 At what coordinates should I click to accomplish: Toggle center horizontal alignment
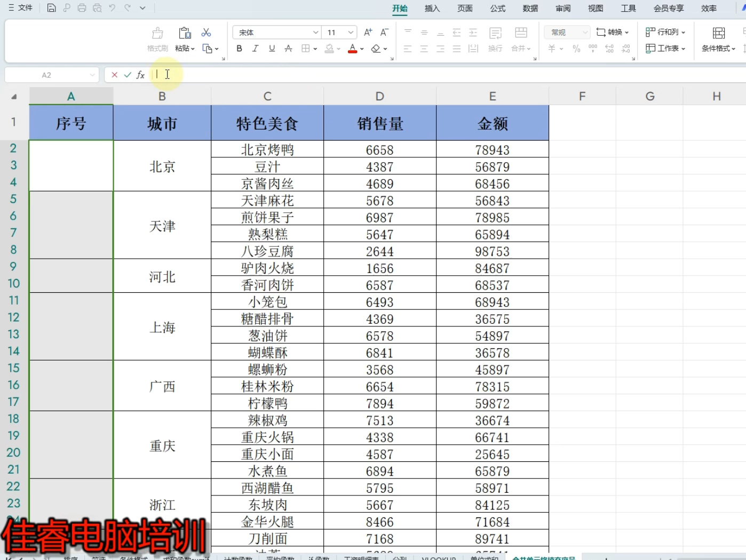424,49
